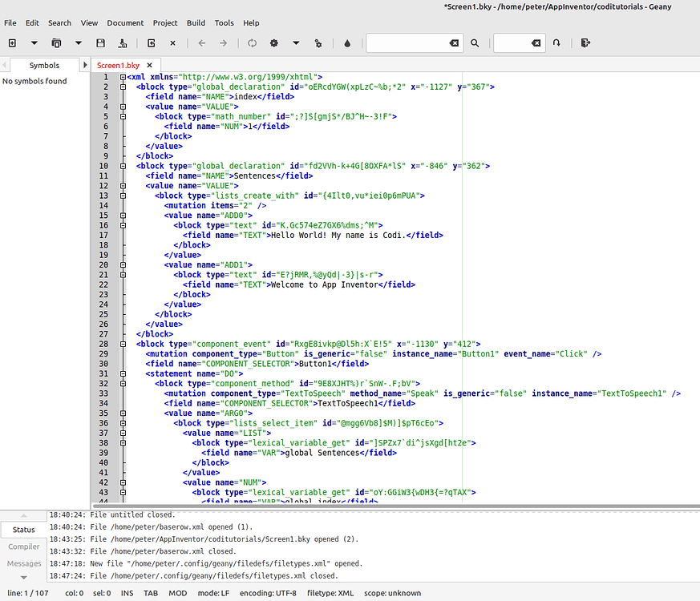Image resolution: width=700 pixels, height=601 pixels.
Task: Click the sidebar tabs right scroll arrow
Action: point(85,65)
